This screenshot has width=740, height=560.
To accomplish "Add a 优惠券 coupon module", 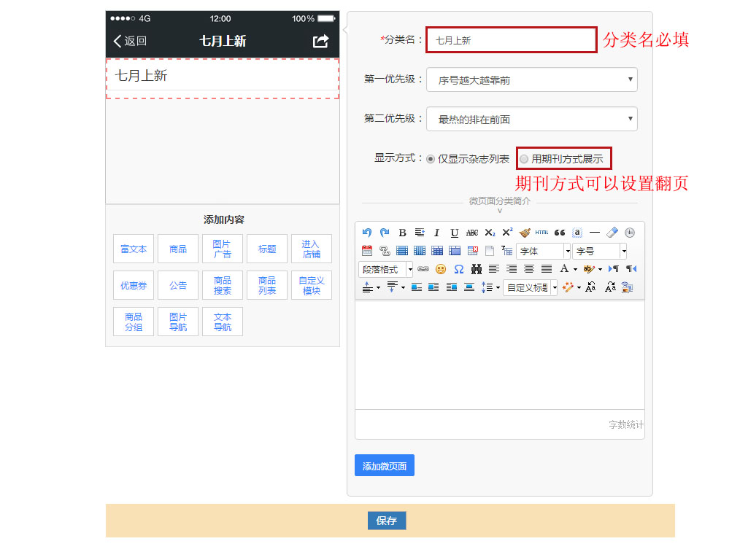I will (134, 285).
